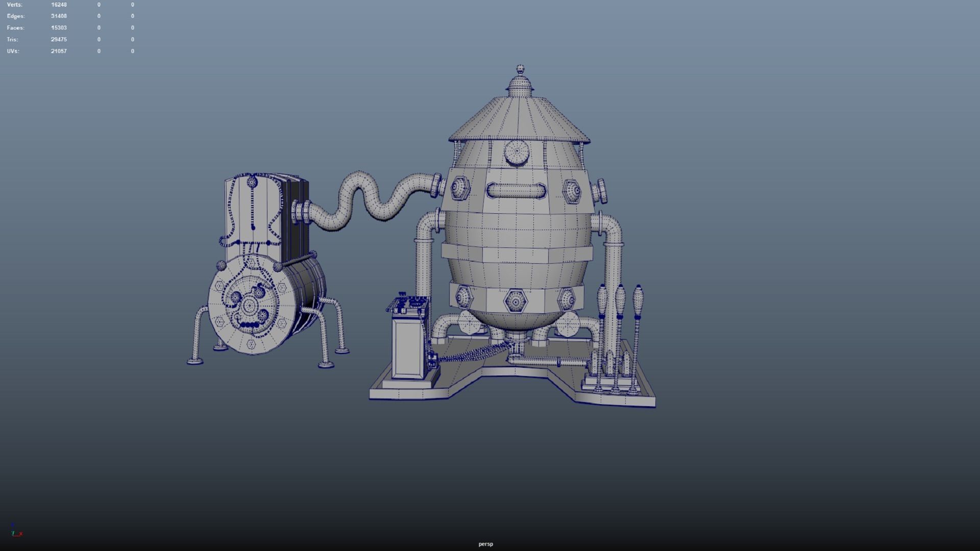980x551 pixels.
Task: Click the Y axis on the view gizmo
Action: coord(13,533)
